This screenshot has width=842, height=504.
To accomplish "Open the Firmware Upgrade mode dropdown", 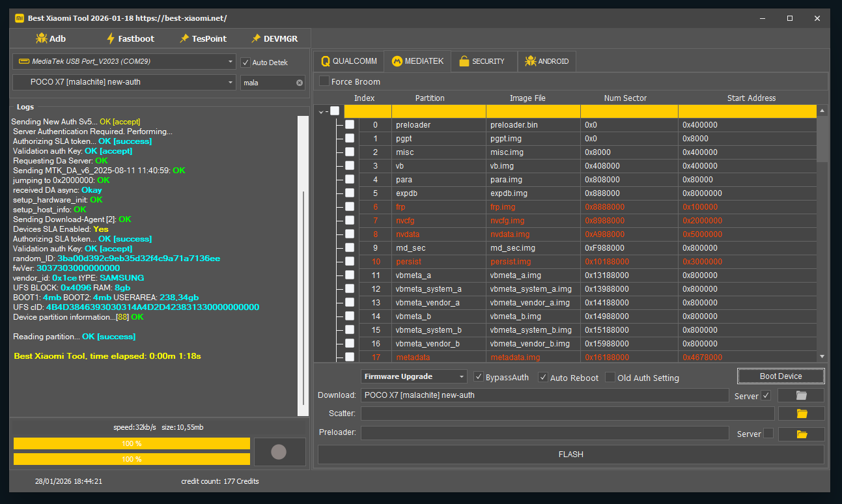I will click(x=462, y=377).
